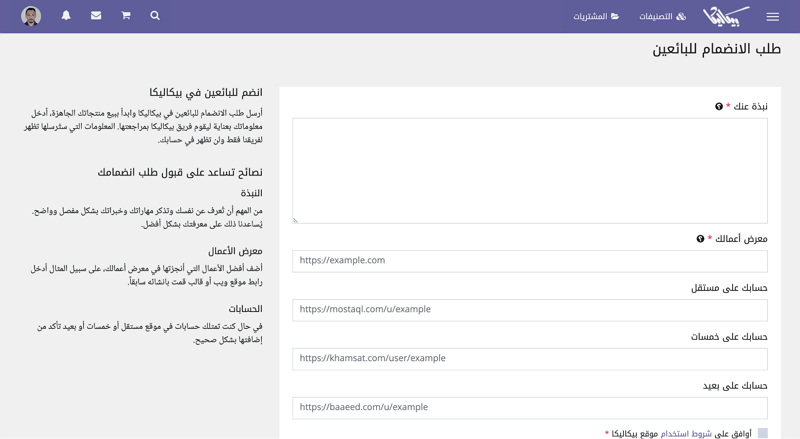Click the help icon next to معرض أعمالك
Screen dimensions: 800x439
pos(701,238)
